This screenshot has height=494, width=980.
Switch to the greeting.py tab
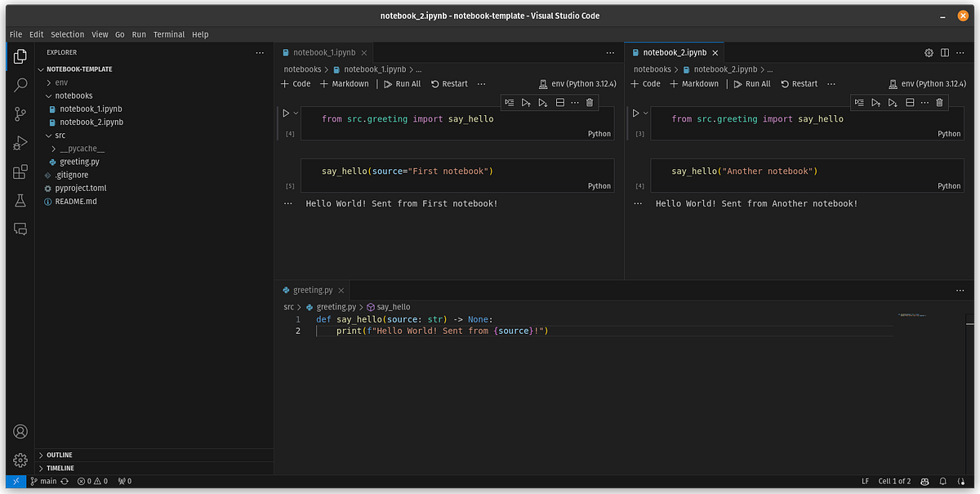tap(313, 289)
